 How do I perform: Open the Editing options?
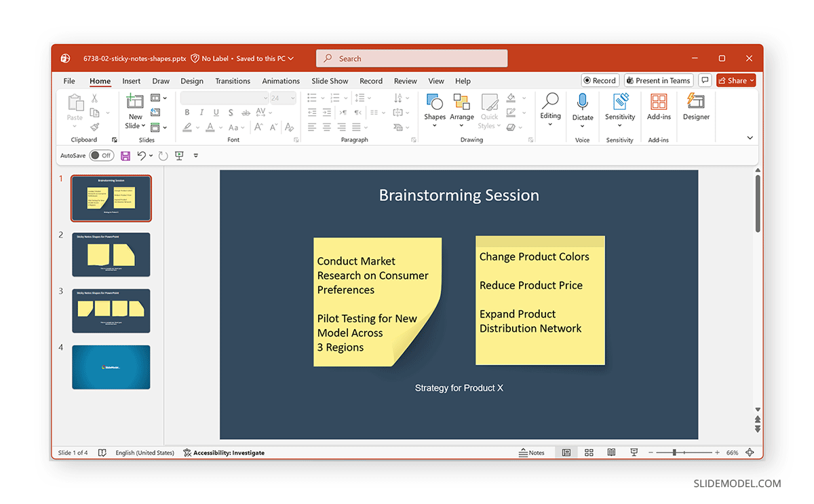[x=550, y=109]
